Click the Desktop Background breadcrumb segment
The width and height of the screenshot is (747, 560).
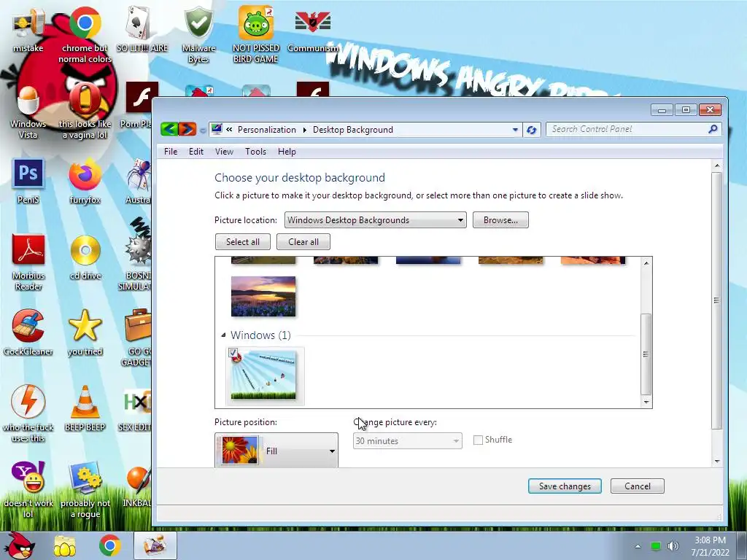click(352, 130)
